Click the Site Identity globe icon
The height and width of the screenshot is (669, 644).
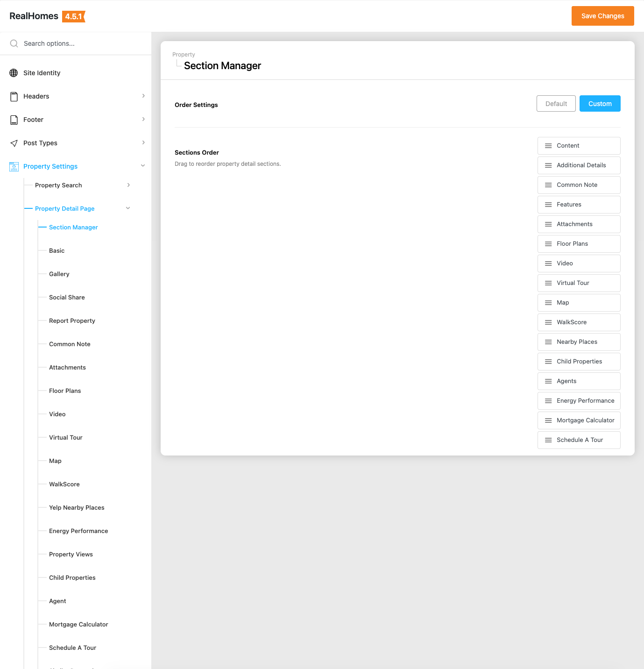pos(14,73)
